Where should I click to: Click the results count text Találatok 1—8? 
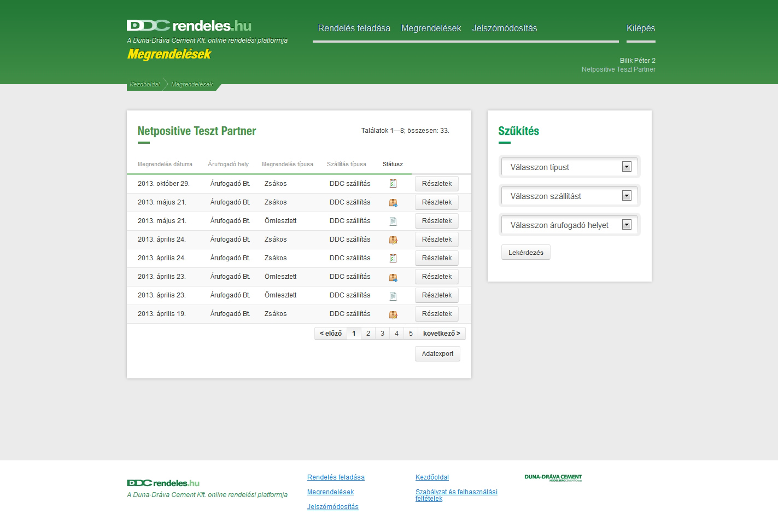coord(405,131)
